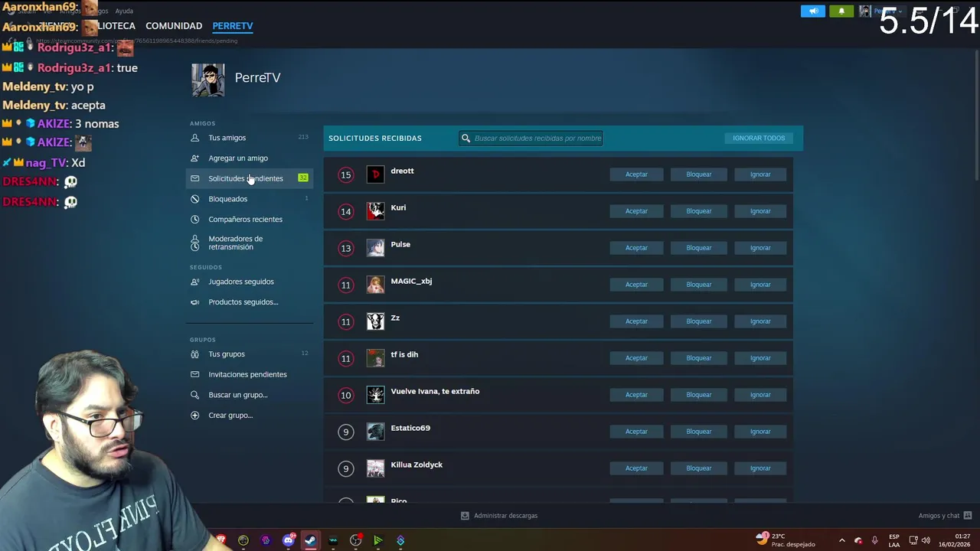Block Zz's friend request
The image size is (980, 551).
[698, 321]
